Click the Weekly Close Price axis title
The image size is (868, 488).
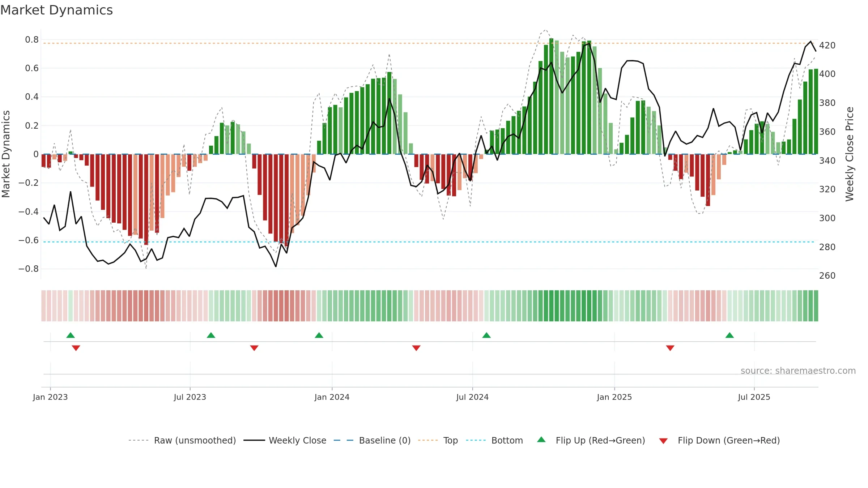849,154
